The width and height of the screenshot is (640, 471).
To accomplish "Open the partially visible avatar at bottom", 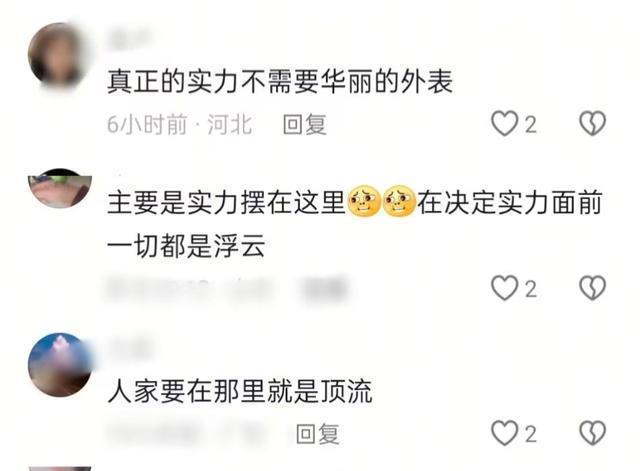I will point(60,469).
